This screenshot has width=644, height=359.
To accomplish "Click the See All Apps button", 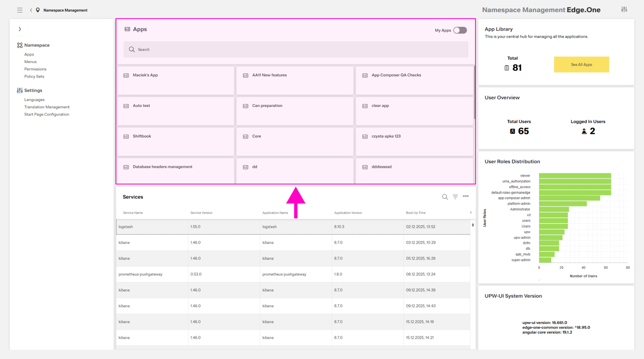I will coord(581,64).
